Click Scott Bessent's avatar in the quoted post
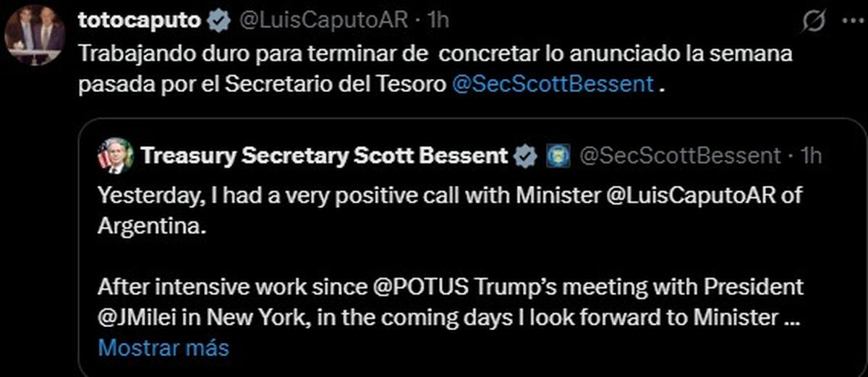868x377 pixels. [116, 155]
